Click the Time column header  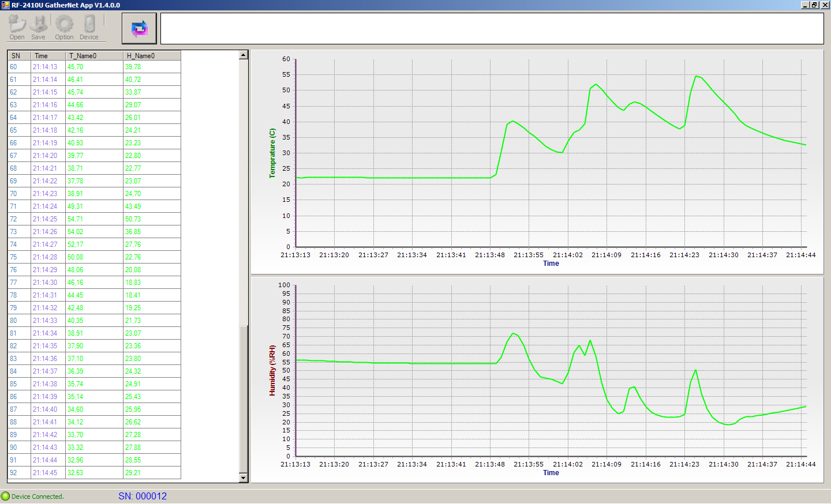tap(48, 56)
